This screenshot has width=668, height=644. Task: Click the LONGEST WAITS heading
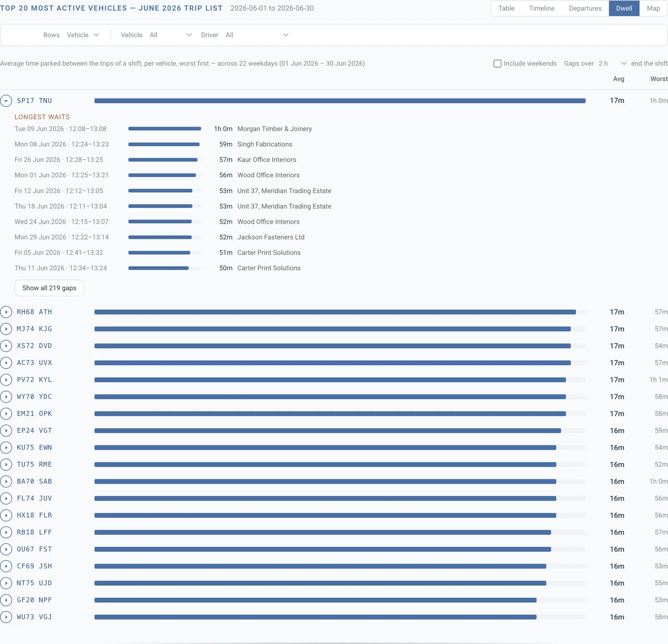42,117
